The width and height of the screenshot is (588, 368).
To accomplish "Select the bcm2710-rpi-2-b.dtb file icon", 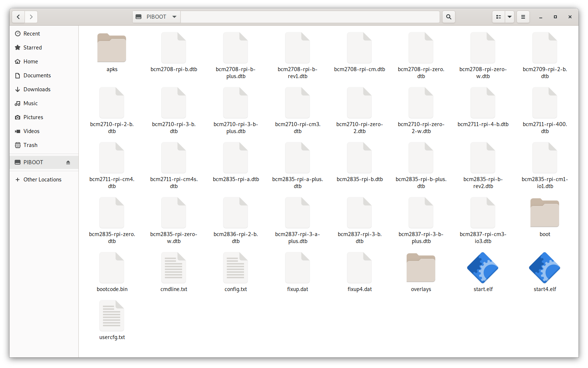I will tap(112, 103).
